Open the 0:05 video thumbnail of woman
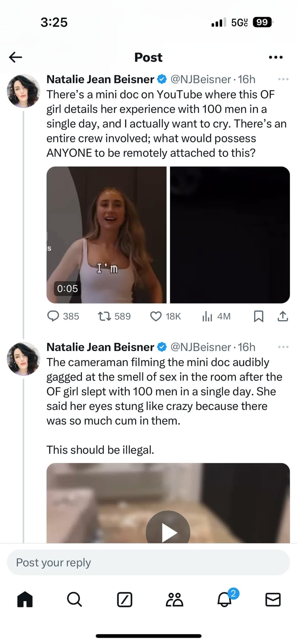 point(106,235)
